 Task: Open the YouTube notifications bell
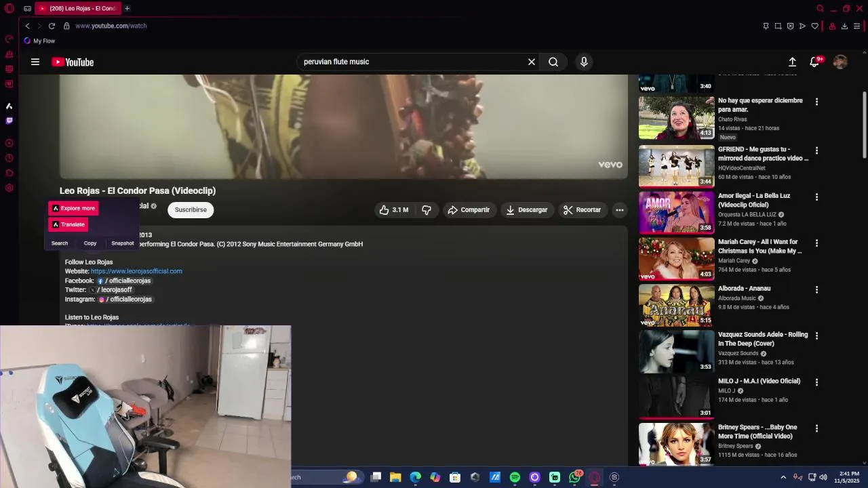[x=814, y=62]
